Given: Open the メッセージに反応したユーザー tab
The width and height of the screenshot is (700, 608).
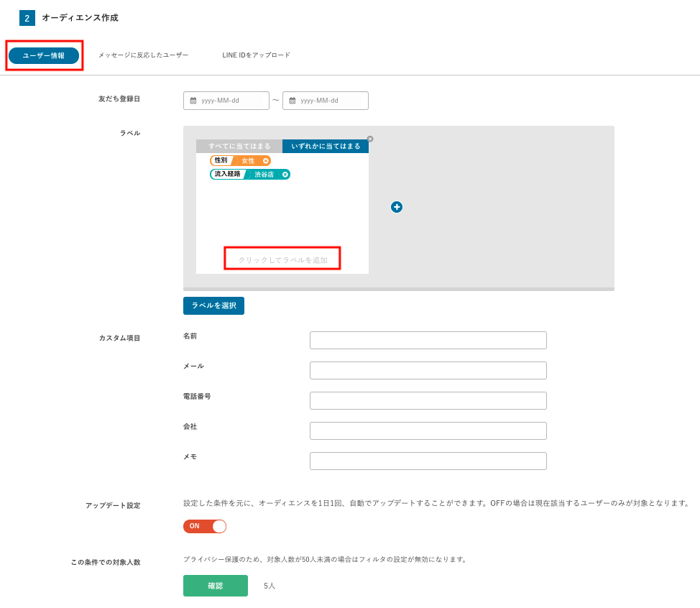Looking at the screenshot, I should (x=143, y=55).
